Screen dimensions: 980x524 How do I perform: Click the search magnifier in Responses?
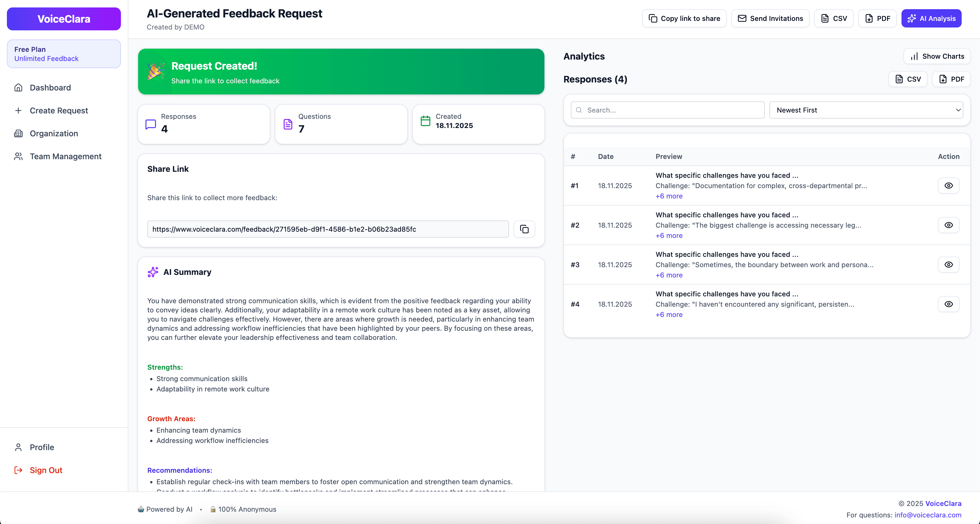coord(579,110)
